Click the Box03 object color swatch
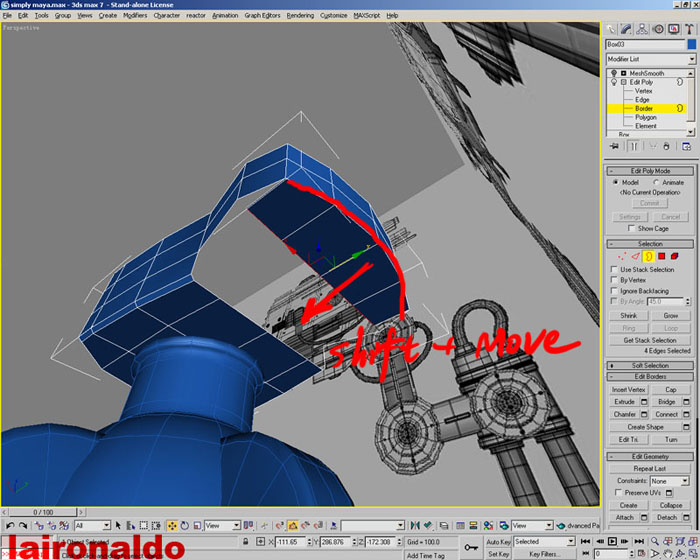 coord(691,45)
